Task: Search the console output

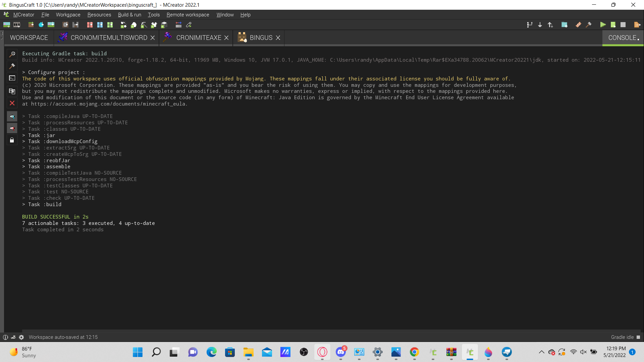Action: point(12,54)
